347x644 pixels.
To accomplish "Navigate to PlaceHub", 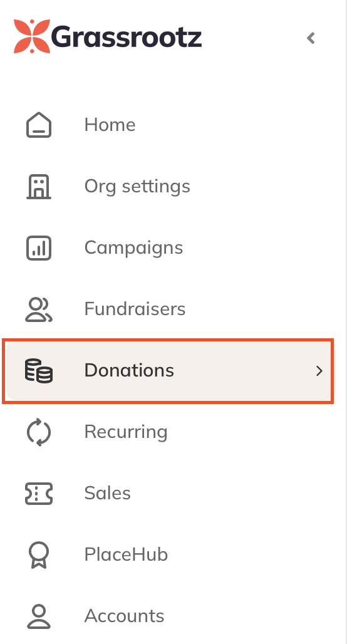I will click(x=126, y=555).
